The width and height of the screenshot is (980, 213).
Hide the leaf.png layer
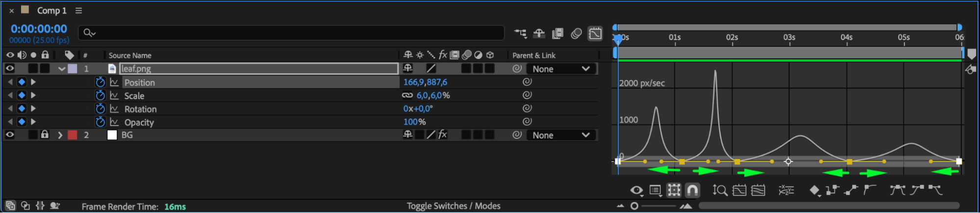pyautogui.click(x=10, y=69)
